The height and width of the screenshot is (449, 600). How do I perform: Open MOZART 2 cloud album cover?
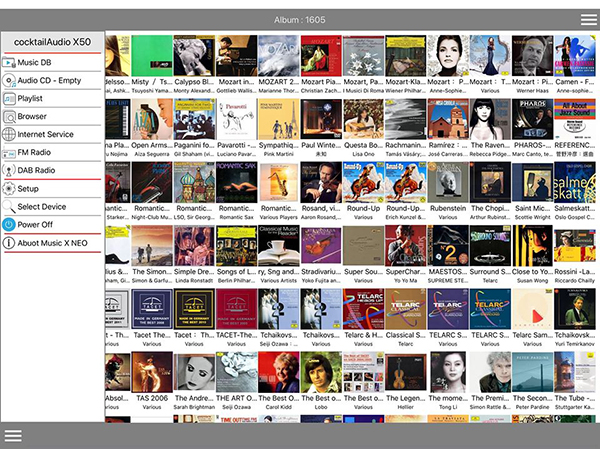[279, 56]
